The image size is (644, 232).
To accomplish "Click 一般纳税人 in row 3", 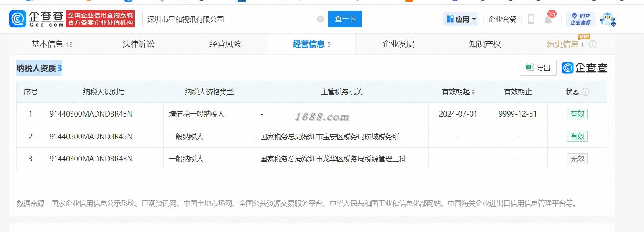I will [x=186, y=159].
